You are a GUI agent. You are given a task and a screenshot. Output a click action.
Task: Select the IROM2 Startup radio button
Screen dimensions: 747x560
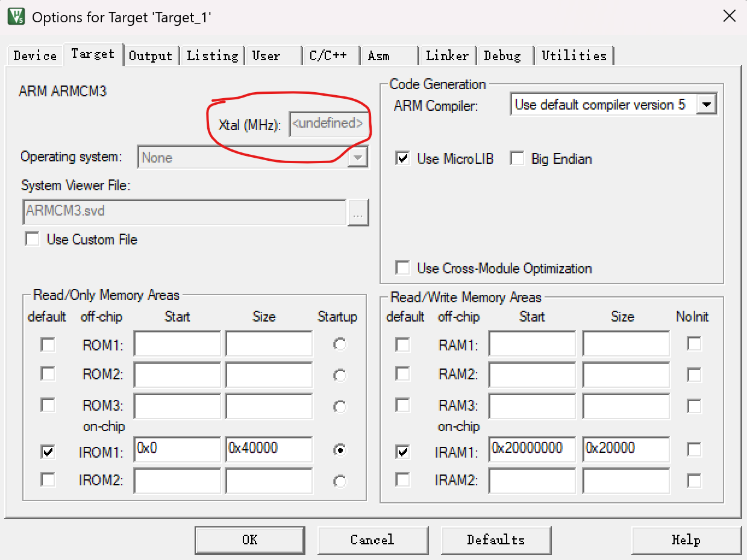[x=340, y=481]
